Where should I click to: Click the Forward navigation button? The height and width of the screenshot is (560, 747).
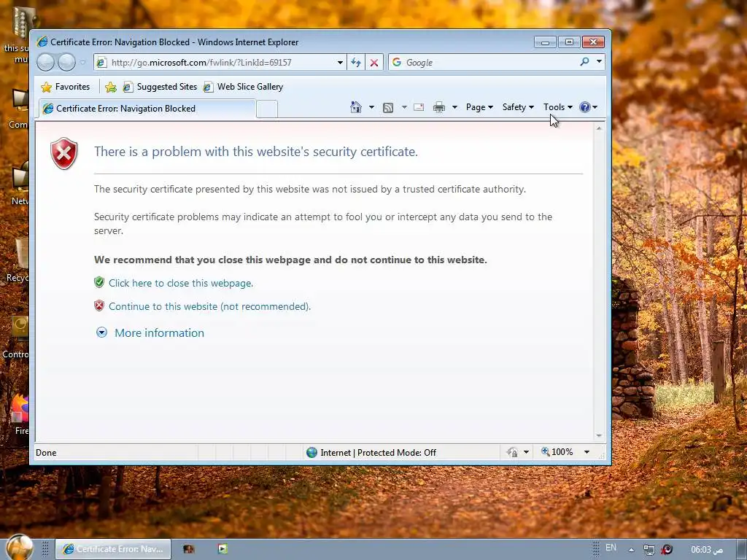click(66, 63)
